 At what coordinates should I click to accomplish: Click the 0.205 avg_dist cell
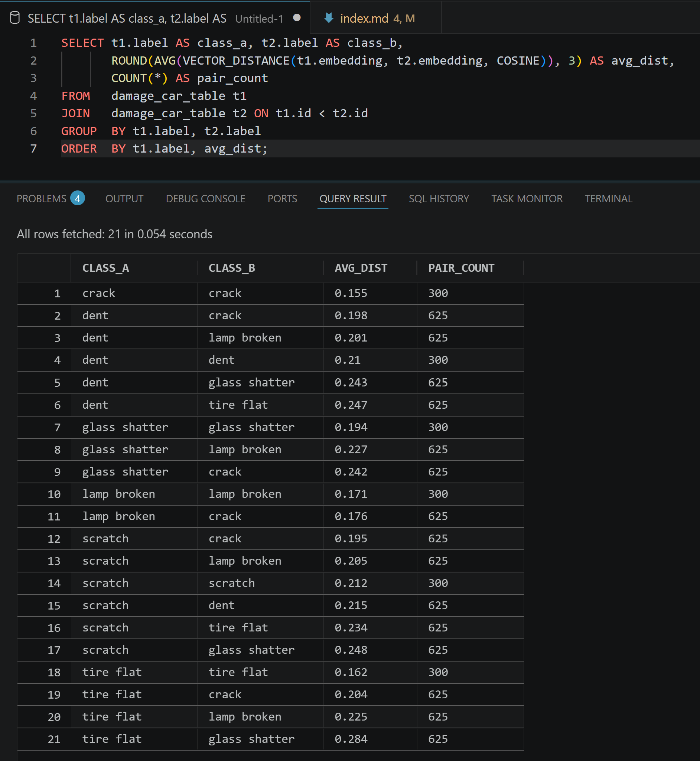(x=351, y=561)
